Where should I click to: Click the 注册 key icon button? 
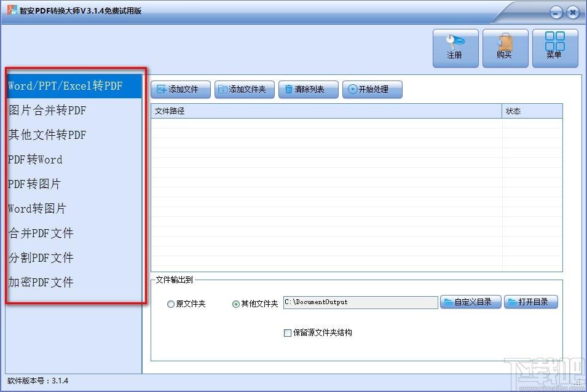pyautogui.click(x=455, y=49)
